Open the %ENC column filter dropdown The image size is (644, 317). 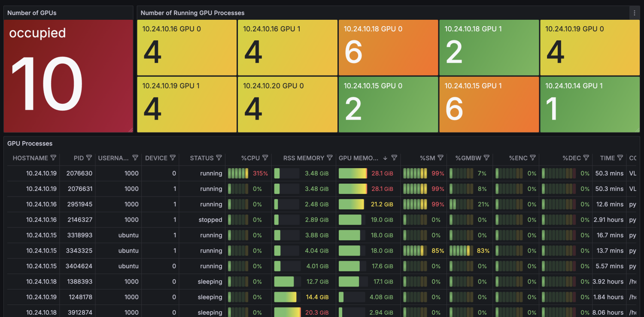pyautogui.click(x=533, y=158)
